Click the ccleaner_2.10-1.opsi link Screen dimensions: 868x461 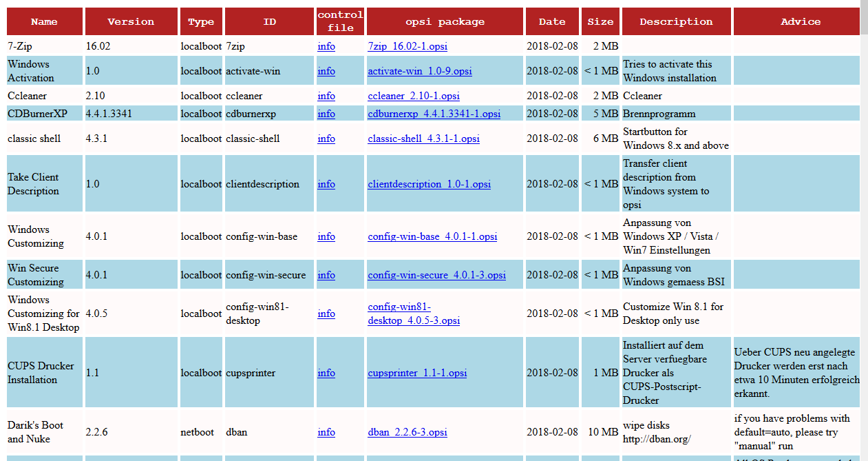413,96
